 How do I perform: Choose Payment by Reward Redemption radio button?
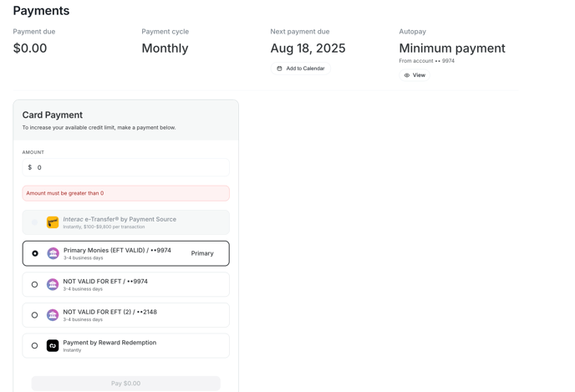click(x=34, y=346)
